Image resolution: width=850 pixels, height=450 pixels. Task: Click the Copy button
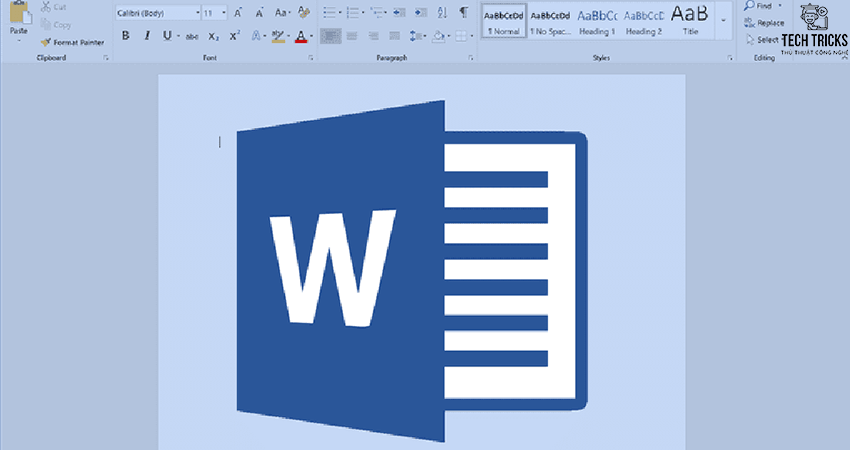pos(56,24)
